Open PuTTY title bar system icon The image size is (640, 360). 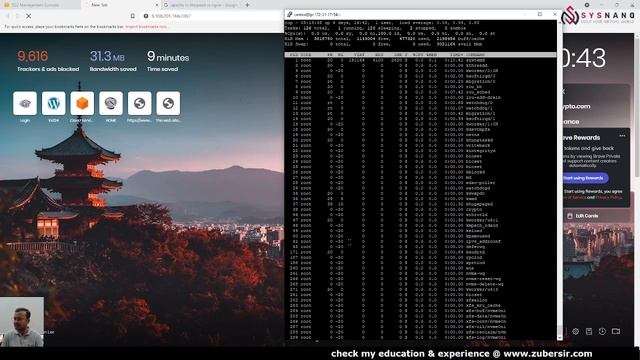pyautogui.click(x=289, y=14)
